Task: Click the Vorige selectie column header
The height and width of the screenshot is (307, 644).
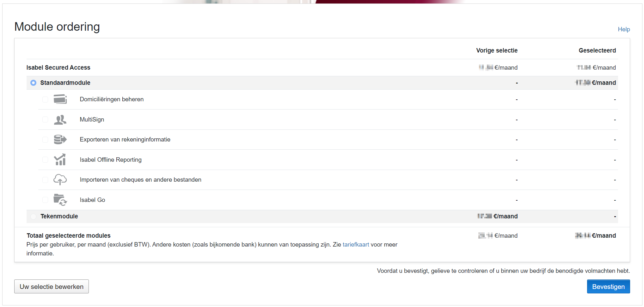Action: coord(497,50)
